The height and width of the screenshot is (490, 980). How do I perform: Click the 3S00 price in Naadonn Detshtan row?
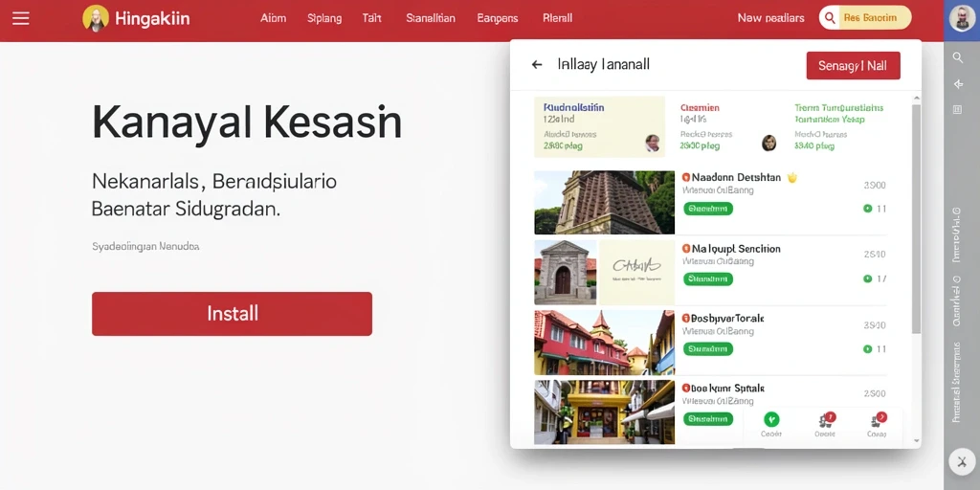coord(875,186)
